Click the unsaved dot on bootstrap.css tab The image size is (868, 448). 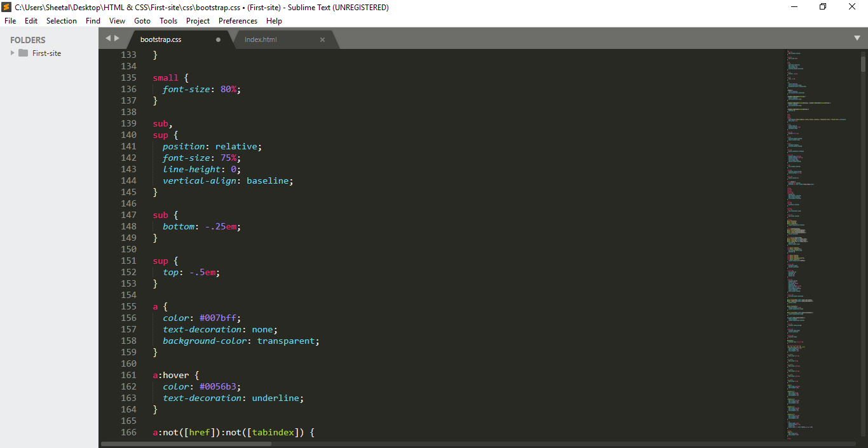[218, 39]
